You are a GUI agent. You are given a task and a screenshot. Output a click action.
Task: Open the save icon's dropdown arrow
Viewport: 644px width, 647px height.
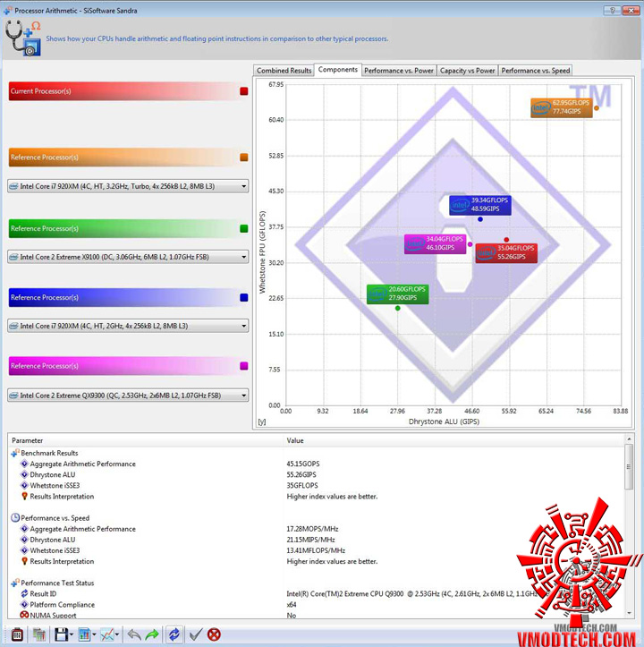click(72, 634)
